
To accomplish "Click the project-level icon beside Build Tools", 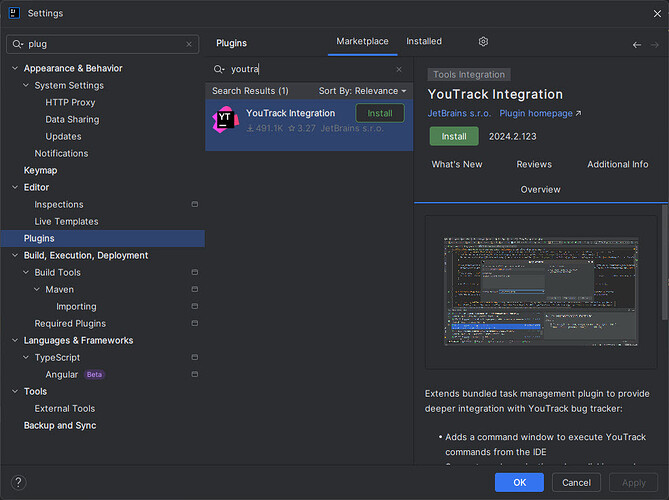I will [195, 272].
